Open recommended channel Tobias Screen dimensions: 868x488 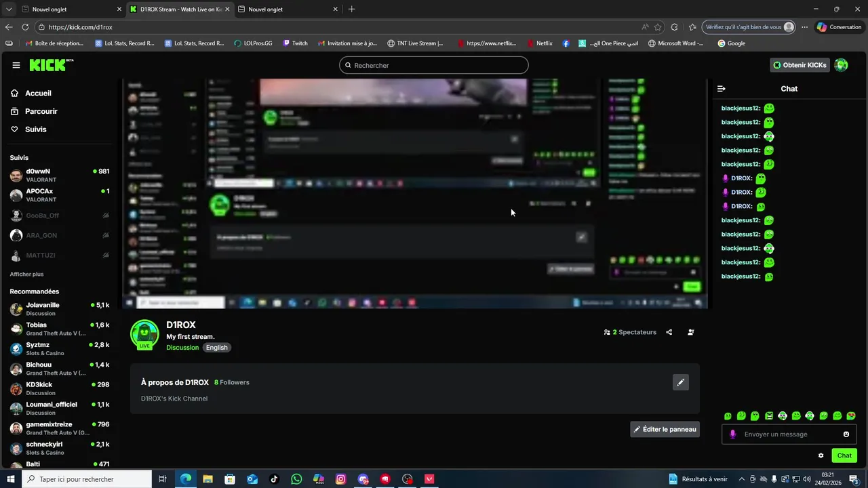pyautogui.click(x=60, y=329)
